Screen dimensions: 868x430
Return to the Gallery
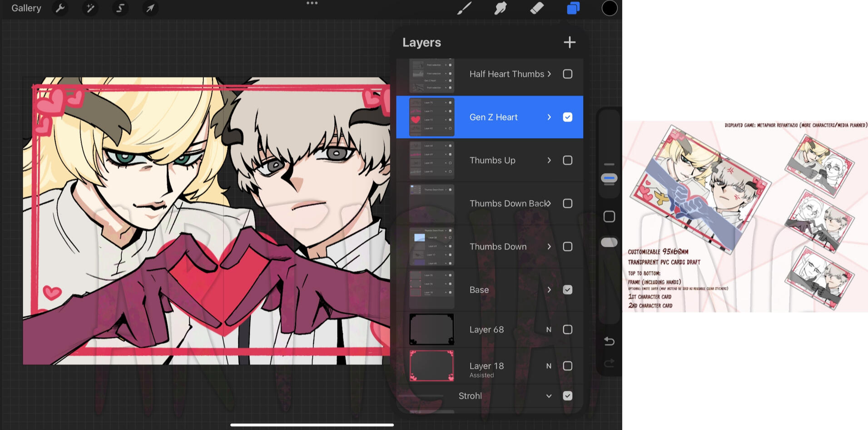(x=26, y=8)
